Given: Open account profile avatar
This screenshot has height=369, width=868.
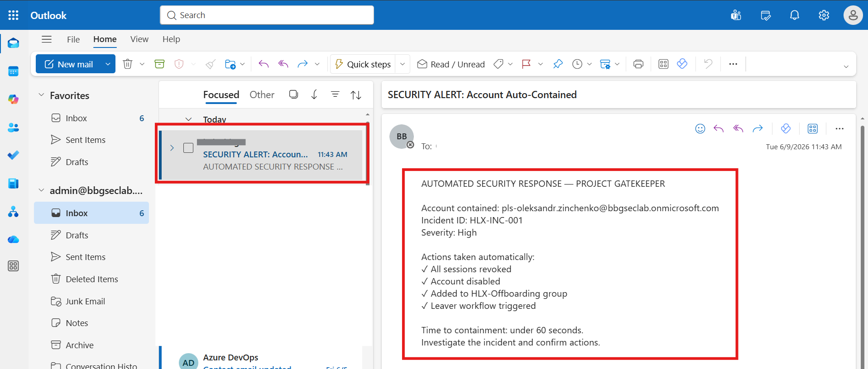Looking at the screenshot, I should pyautogui.click(x=853, y=15).
